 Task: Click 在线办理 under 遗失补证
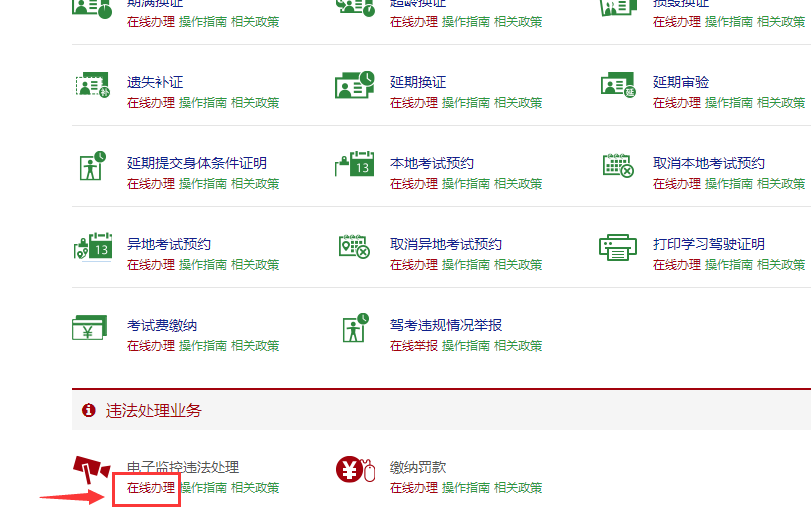(151, 103)
